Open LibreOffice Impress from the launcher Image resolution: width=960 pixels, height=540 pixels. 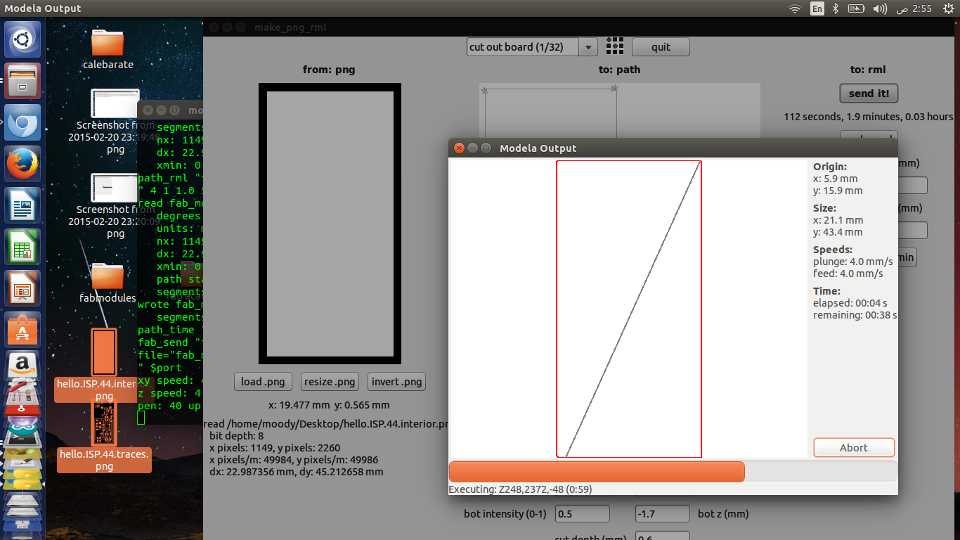pyautogui.click(x=23, y=288)
